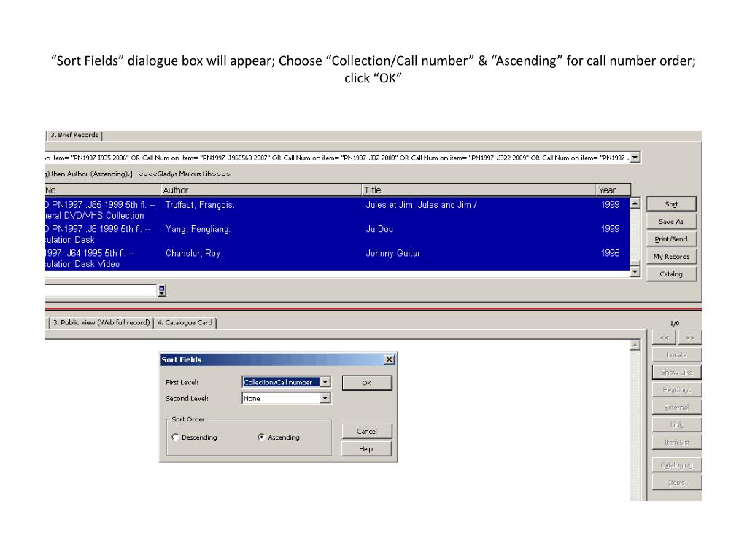Open the Catalogue Card tab
This screenshot has height=560, width=747.
(185, 323)
